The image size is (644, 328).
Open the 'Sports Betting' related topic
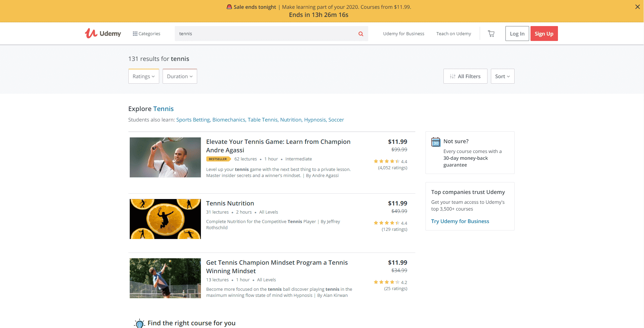tap(193, 119)
